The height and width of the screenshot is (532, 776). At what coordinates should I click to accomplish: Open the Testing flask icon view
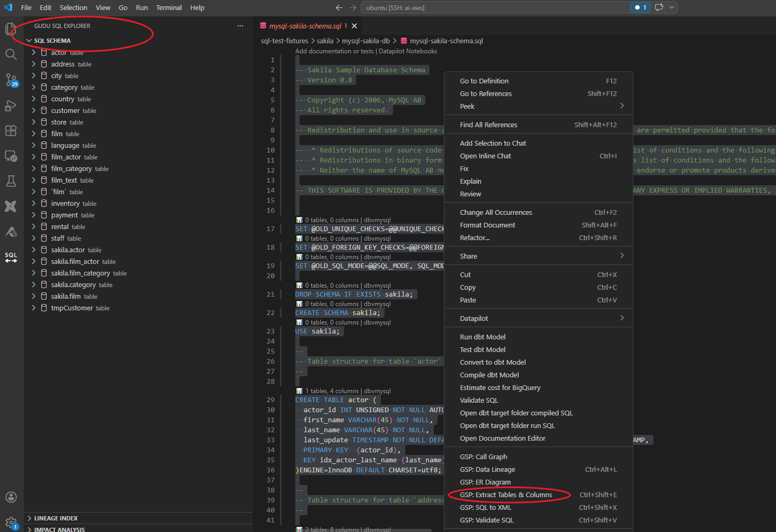[x=11, y=182]
